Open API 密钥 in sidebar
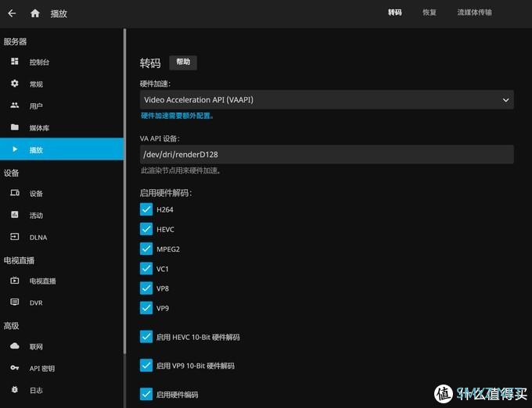This screenshot has height=408, width=532. pyautogui.click(x=62, y=368)
